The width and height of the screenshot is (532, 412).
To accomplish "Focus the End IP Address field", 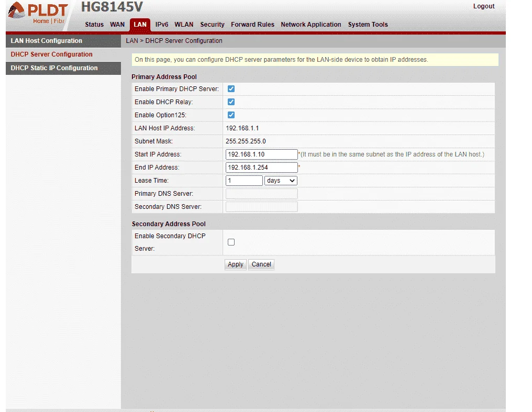I will (262, 168).
